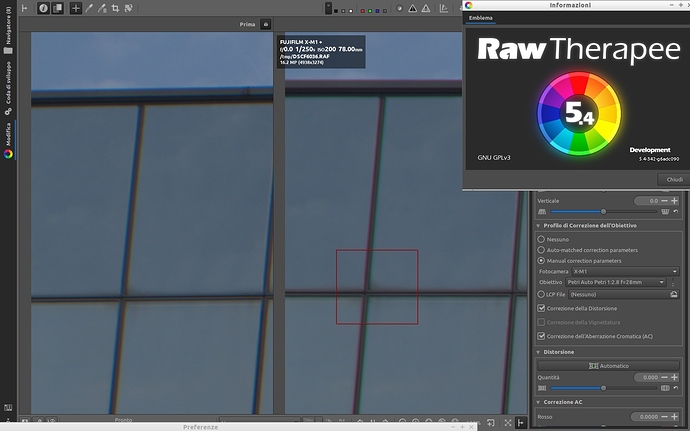This screenshot has height=431, width=690.
Task: Select the Nessuno radio option
Action: [x=542, y=239]
